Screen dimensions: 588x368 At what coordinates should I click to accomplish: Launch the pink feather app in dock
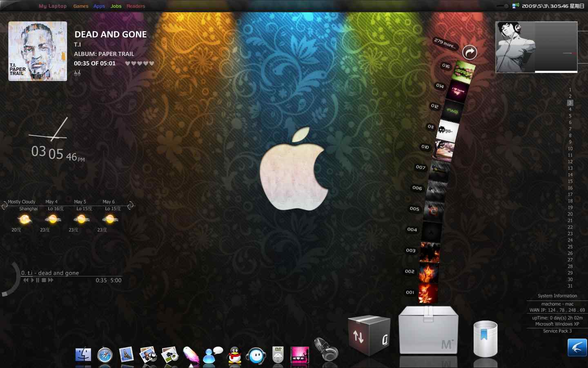click(191, 355)
